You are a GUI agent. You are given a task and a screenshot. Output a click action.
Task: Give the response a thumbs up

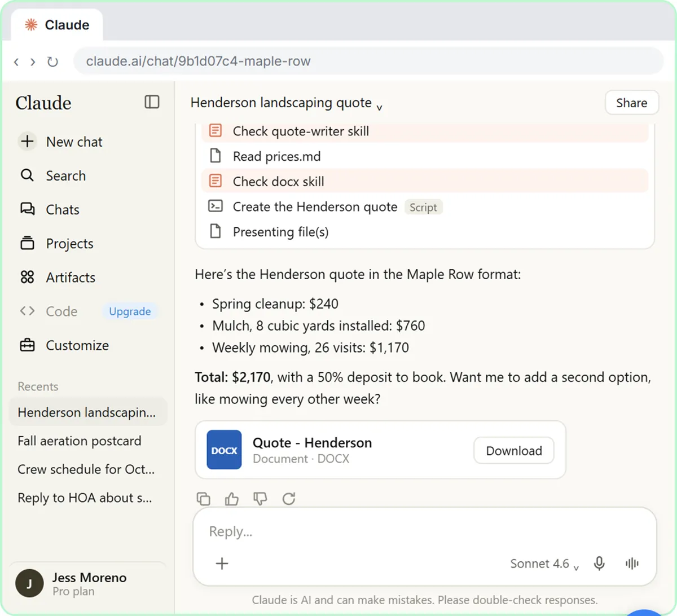[x=231, y=499]
